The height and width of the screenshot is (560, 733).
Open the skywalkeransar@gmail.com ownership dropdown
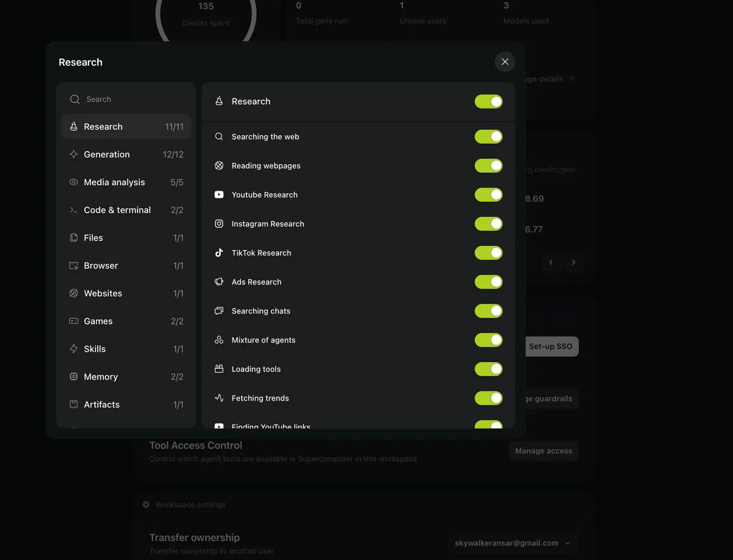pos(513,543)
